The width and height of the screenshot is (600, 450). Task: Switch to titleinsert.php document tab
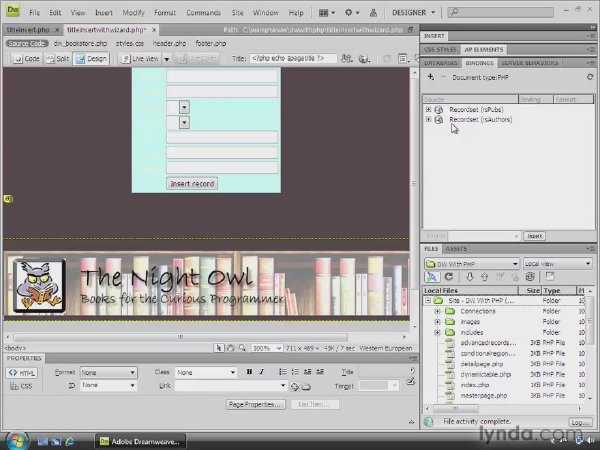[x=28, y=29]
